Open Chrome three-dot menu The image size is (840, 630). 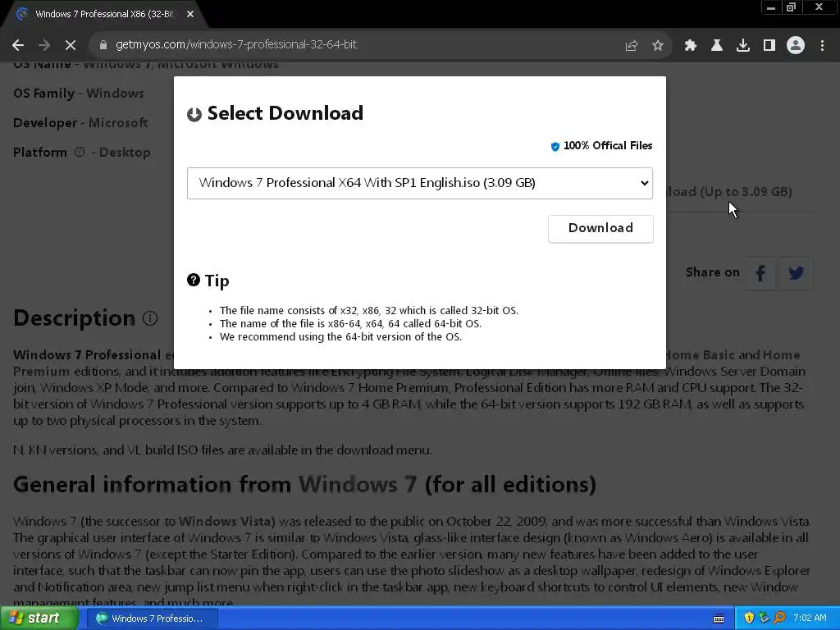point(822,46)
